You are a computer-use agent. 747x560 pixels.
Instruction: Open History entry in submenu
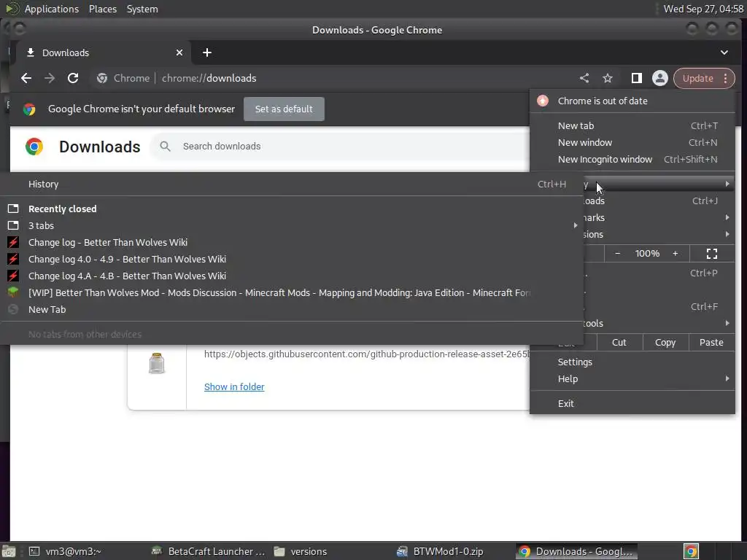click(292, 184)
